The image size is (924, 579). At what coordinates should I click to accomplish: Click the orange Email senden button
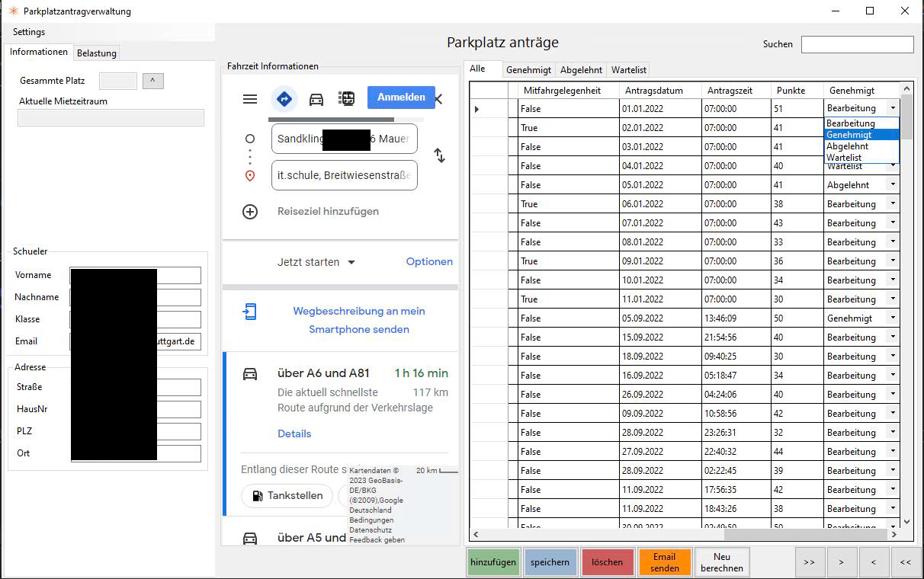[665, 561]
